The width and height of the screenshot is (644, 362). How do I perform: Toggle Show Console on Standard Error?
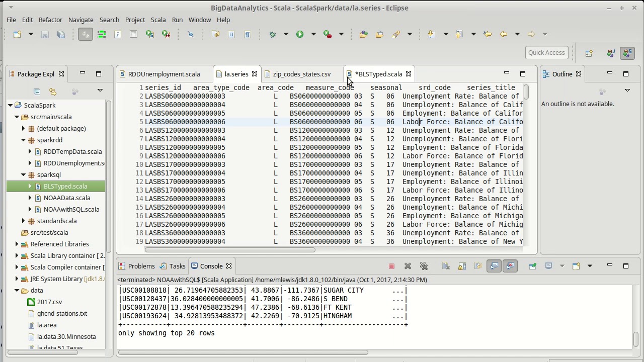pos(510,266)
